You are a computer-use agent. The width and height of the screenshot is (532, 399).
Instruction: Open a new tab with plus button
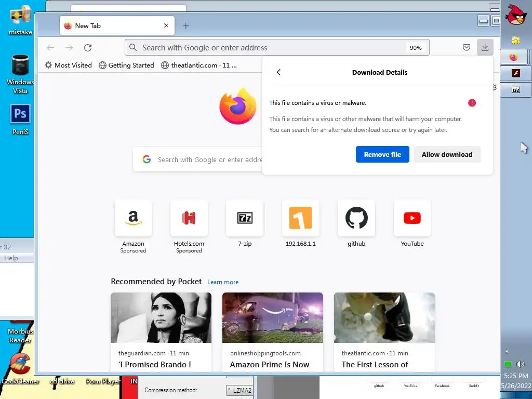click(185, 26)
